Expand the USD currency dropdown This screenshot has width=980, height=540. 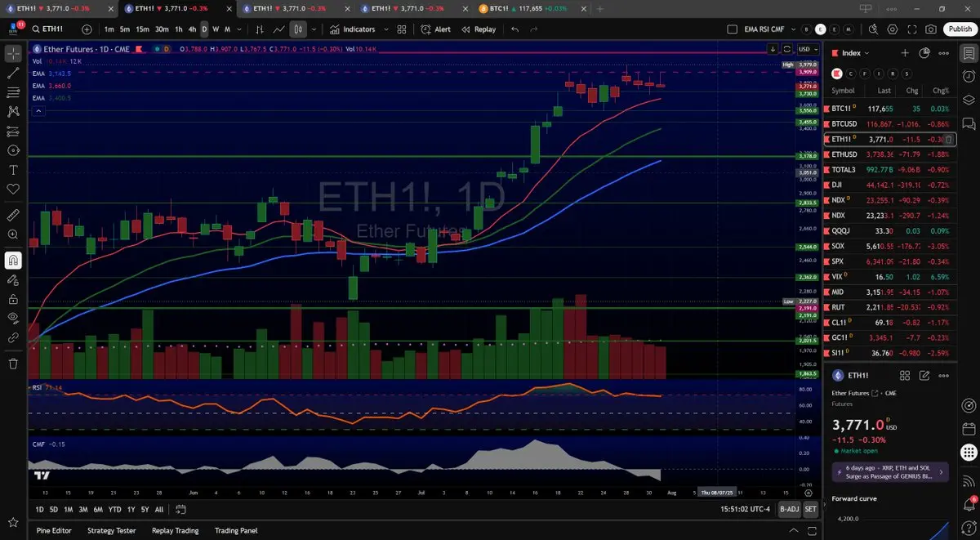click(807, 49)
